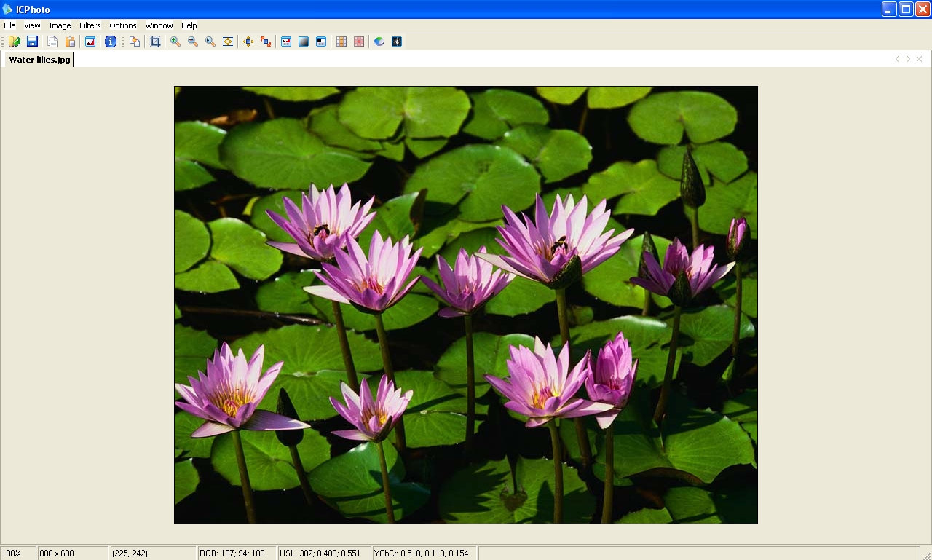Select the Crop tool icon

[x=155, y=42]
